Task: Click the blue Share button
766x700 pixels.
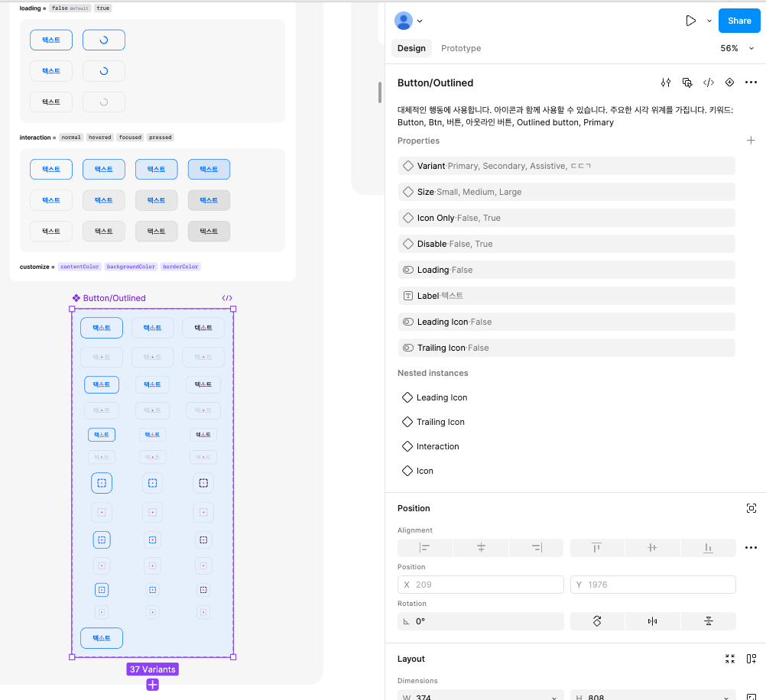Action: (x=738, y=21)
